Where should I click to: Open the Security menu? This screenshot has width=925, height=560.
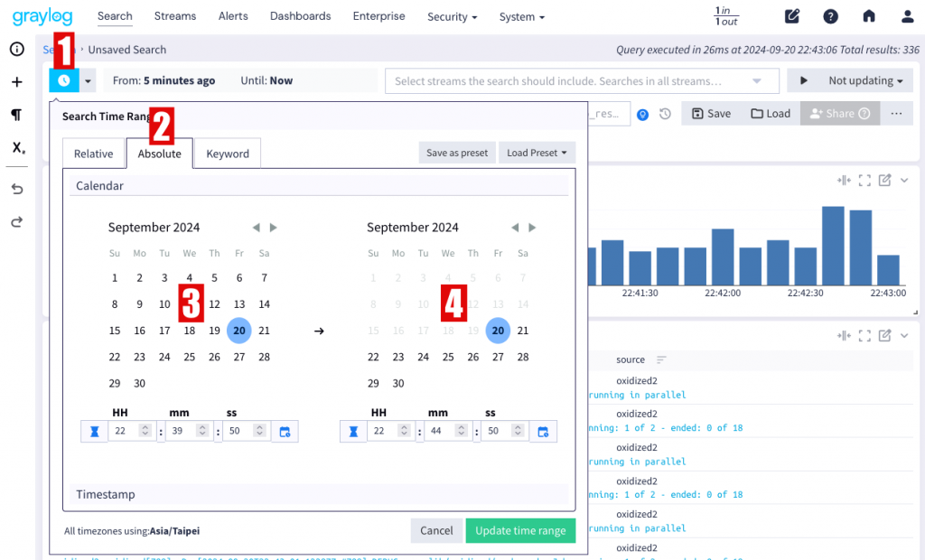pos(452,16)
